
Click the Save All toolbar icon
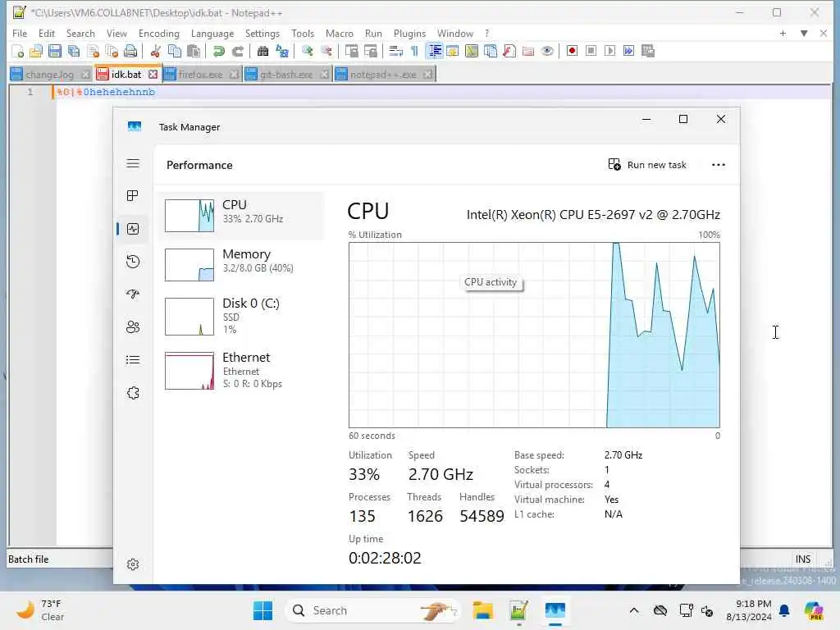pyautogui.click(x=74, y=51)
